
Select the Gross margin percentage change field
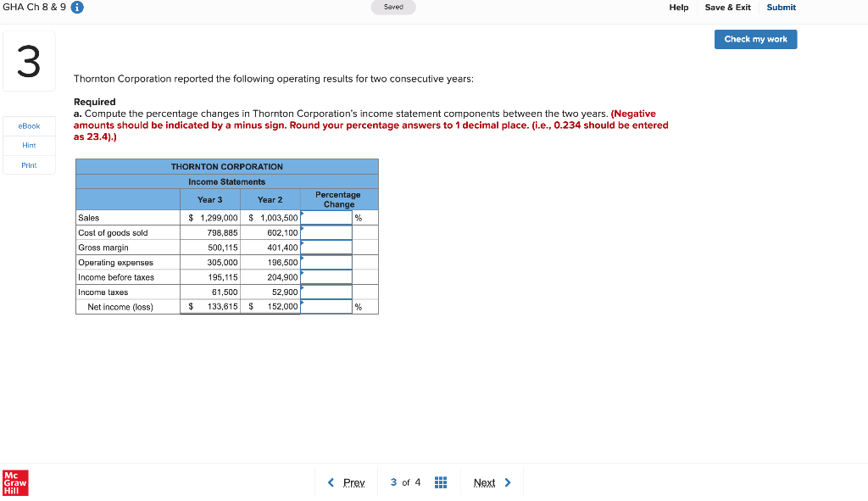326,248
